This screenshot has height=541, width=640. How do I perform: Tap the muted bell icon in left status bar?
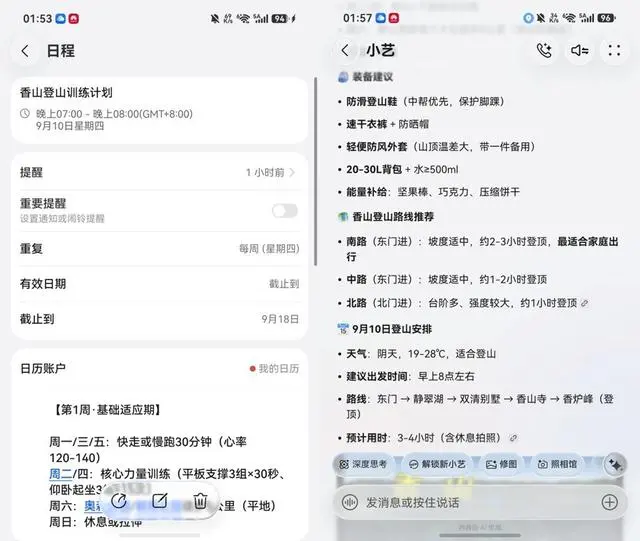(x=215, y=18)
